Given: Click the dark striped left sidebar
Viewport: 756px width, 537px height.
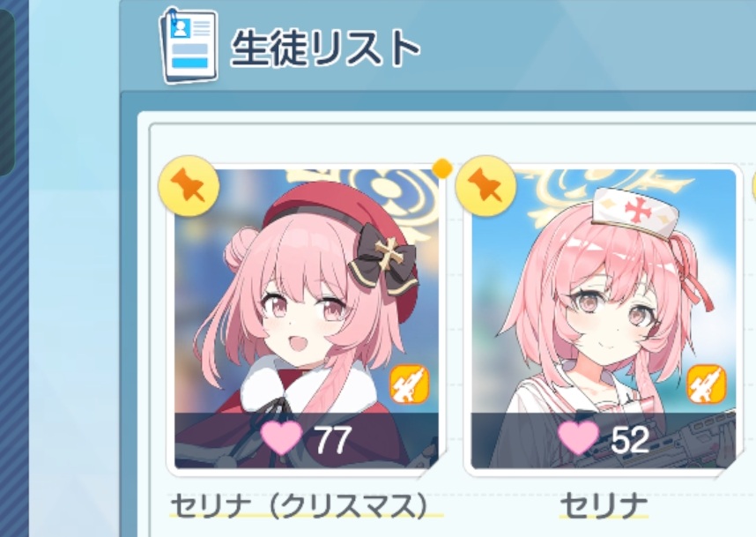Looking at the screenshot, I should [x=14, y=268].
